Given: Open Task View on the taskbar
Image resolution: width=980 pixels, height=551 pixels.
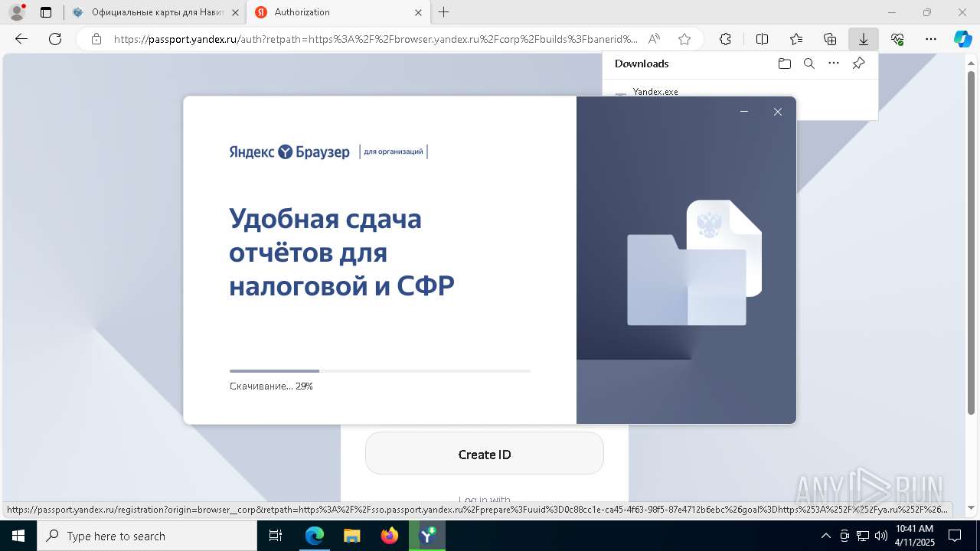Looking at the screenshot, I should (276, 536).
